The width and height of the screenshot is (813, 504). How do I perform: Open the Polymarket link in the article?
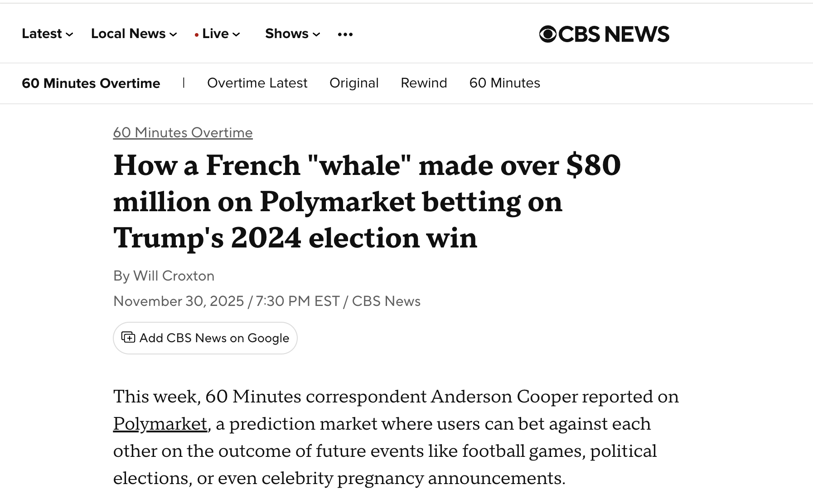coord(160,424)
